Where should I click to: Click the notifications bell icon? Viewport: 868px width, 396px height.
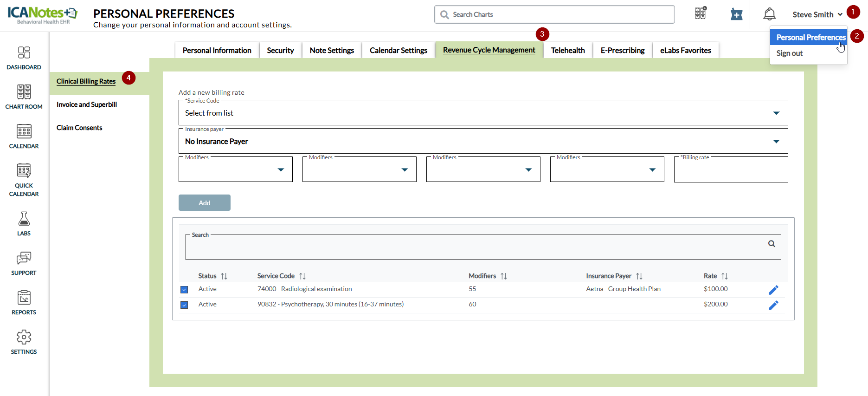pyautogui.click(x=769, y=14)
